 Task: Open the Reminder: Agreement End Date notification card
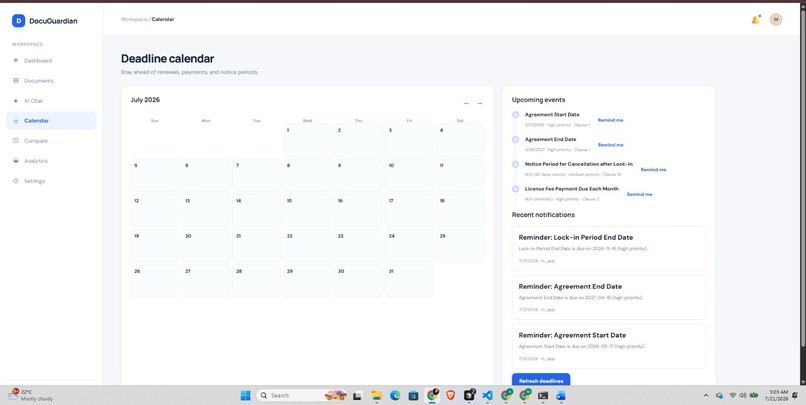click(609, 298)
